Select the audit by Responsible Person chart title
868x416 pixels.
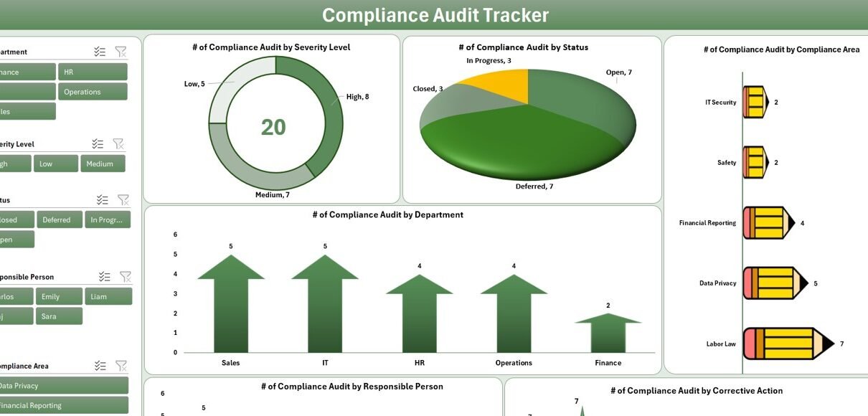pos(352,386)
